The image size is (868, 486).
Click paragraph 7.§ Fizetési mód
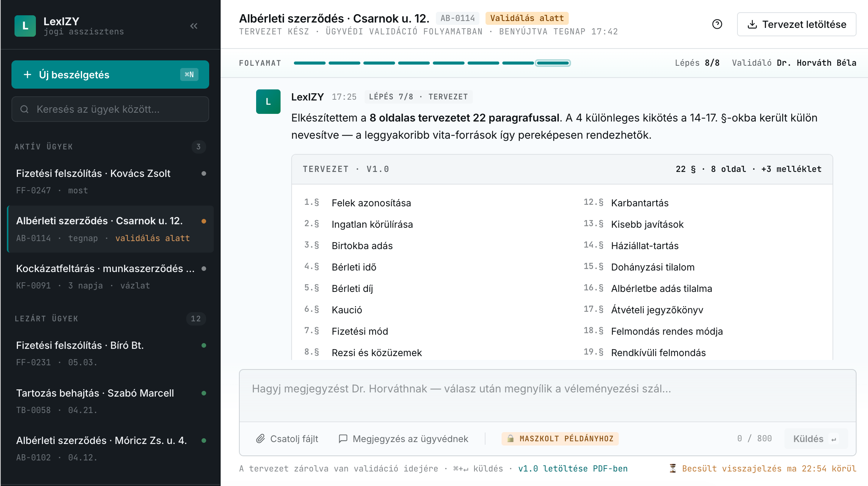point(346,331)
